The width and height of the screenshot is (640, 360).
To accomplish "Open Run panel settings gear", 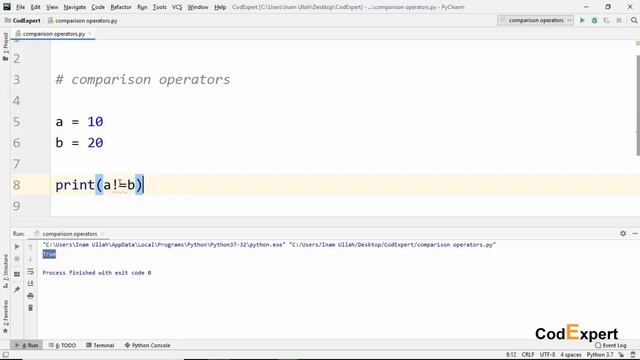I will point(623,233).
